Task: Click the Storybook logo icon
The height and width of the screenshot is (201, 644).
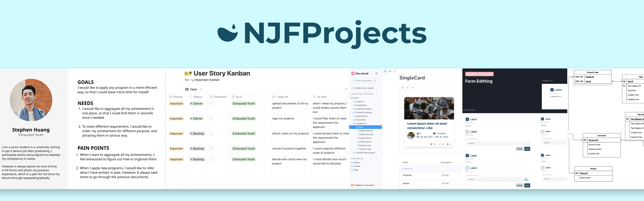Action: point(353,73)
